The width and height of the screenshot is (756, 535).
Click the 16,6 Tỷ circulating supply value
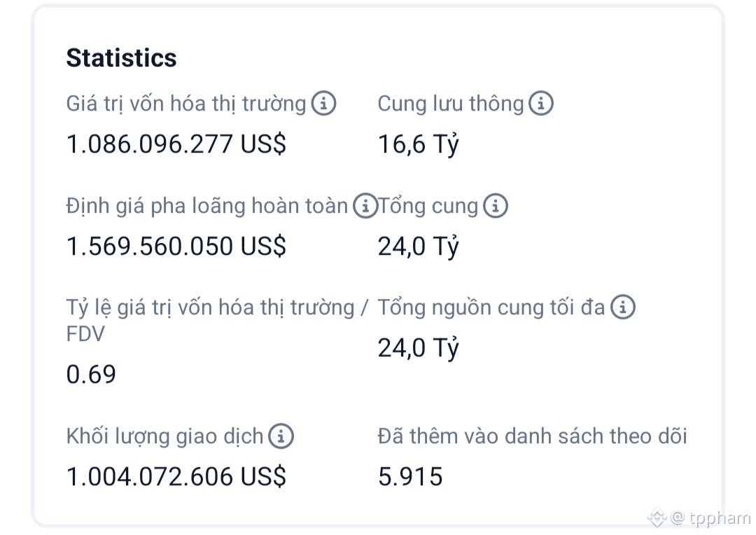tap(418, 145)
